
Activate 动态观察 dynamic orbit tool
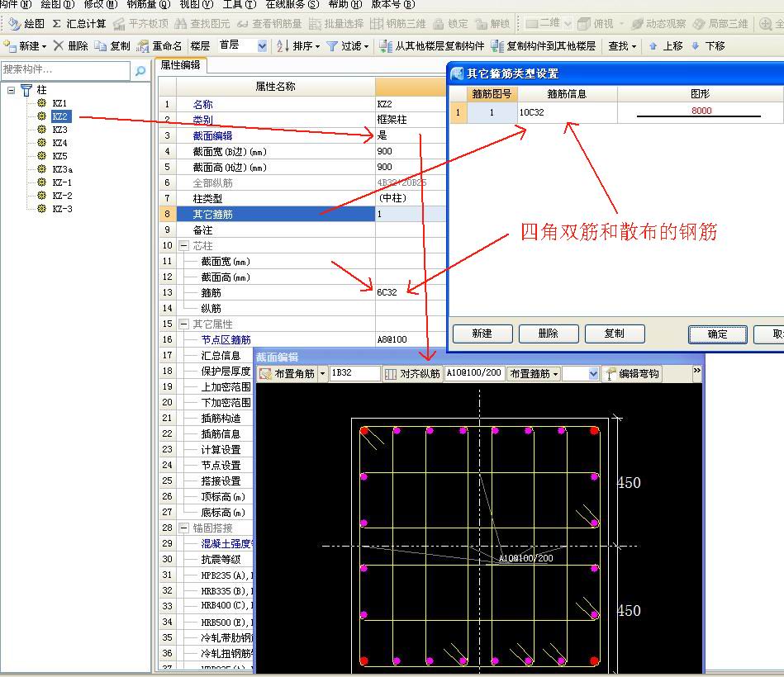[658, 23]
